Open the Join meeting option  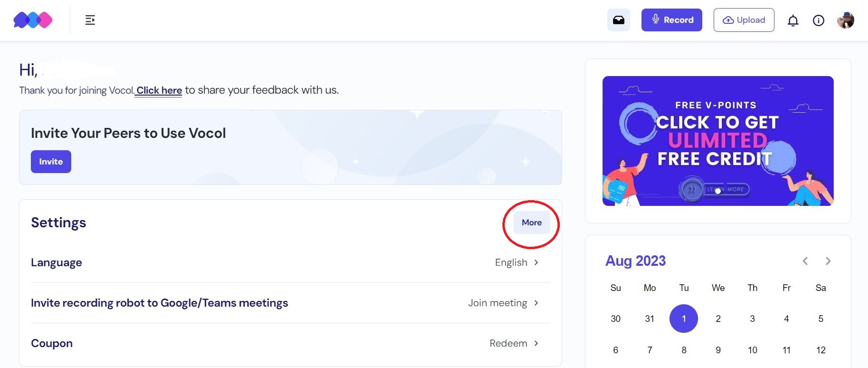pyautogui.click(x=503, y=303)
